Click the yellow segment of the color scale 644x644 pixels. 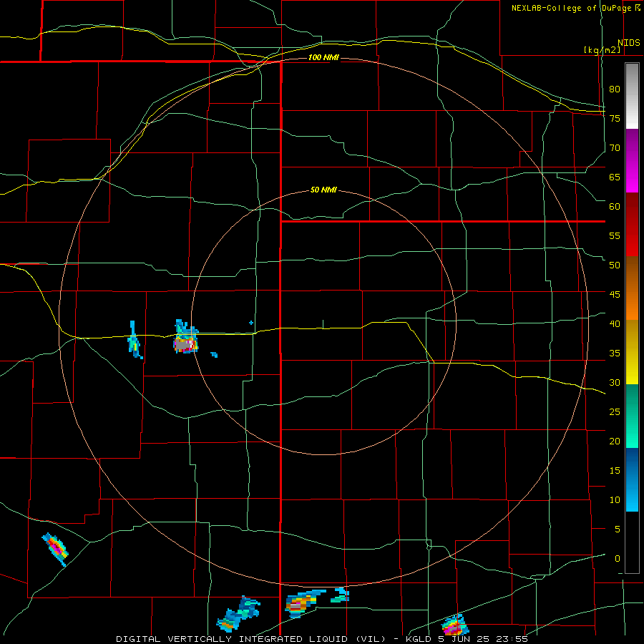[x=632, y=352]
